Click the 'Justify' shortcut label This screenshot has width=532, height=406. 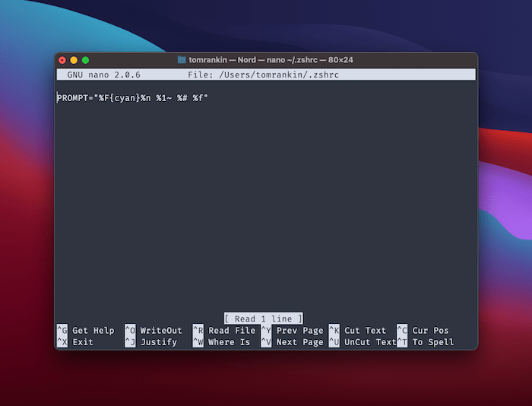159,342
